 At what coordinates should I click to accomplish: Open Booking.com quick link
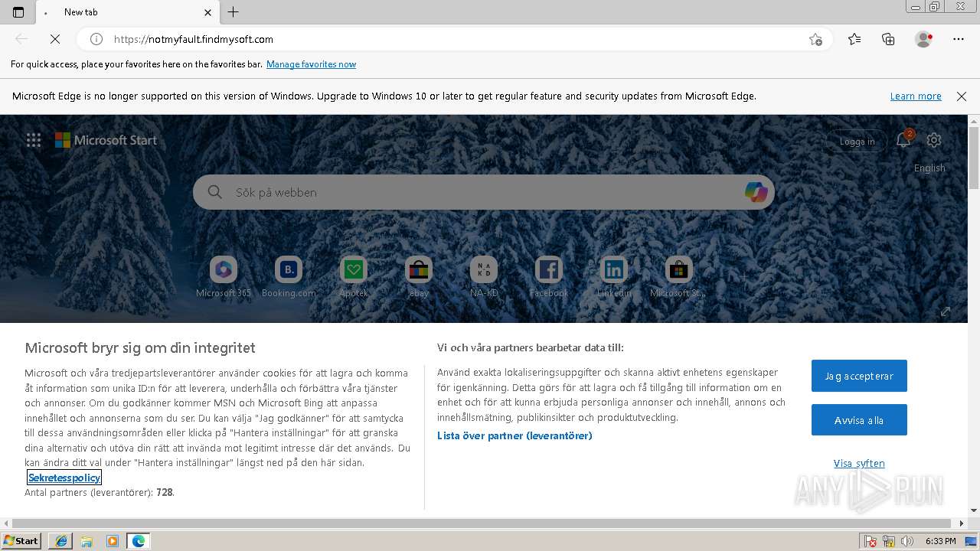click(289, 277)
